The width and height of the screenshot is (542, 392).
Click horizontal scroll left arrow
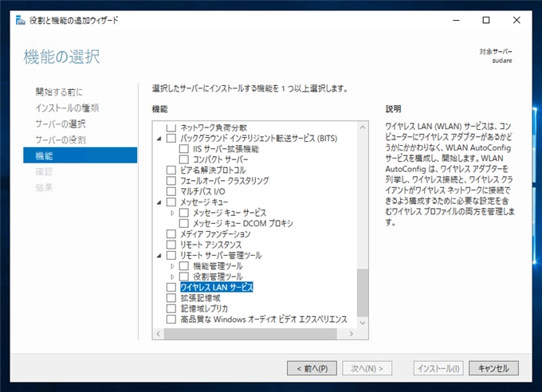(x=159, y=334)
